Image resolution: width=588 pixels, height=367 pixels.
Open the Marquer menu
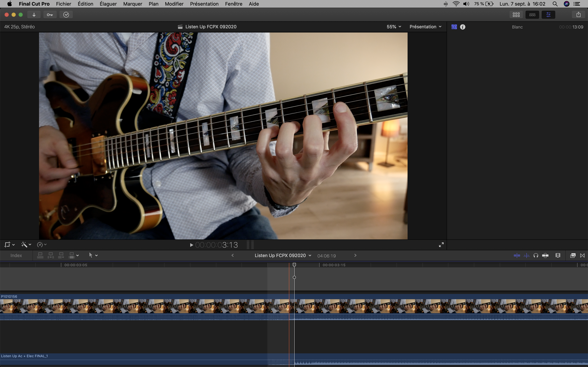coord(133,4)
